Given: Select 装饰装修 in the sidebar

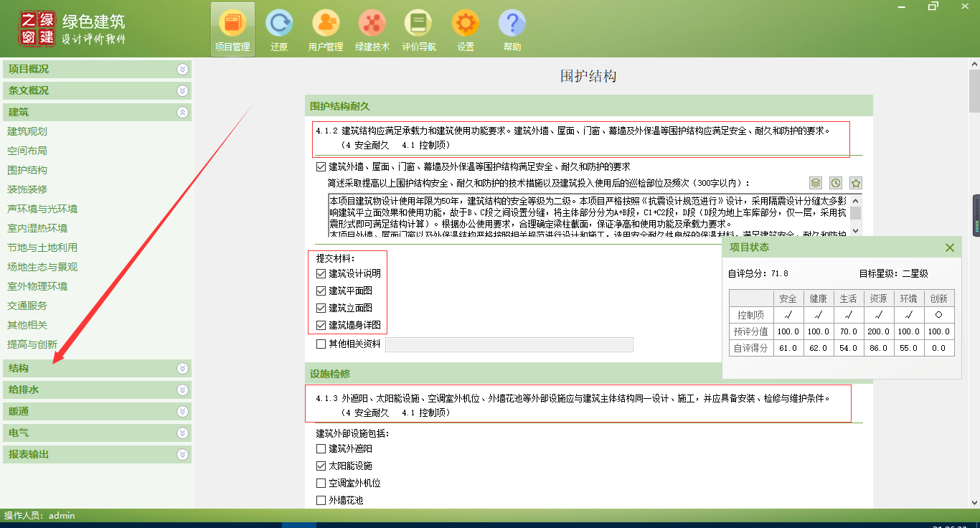Looking at the screenshot, I should point(27,189).
